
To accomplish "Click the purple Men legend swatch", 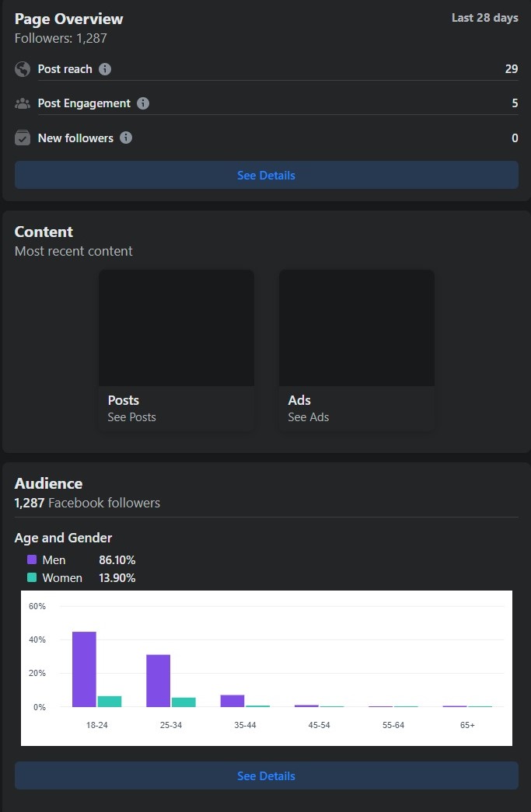I will pos(32,559).
